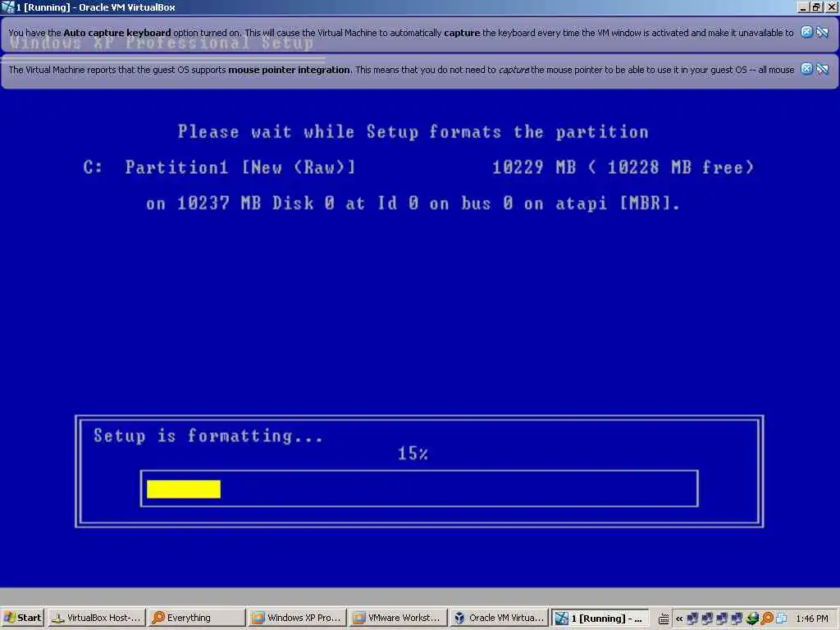This screenshot has height=630, width=840.
Task: Click the 15% progress text
Action: pyautogui.click(x=413, y=454)
